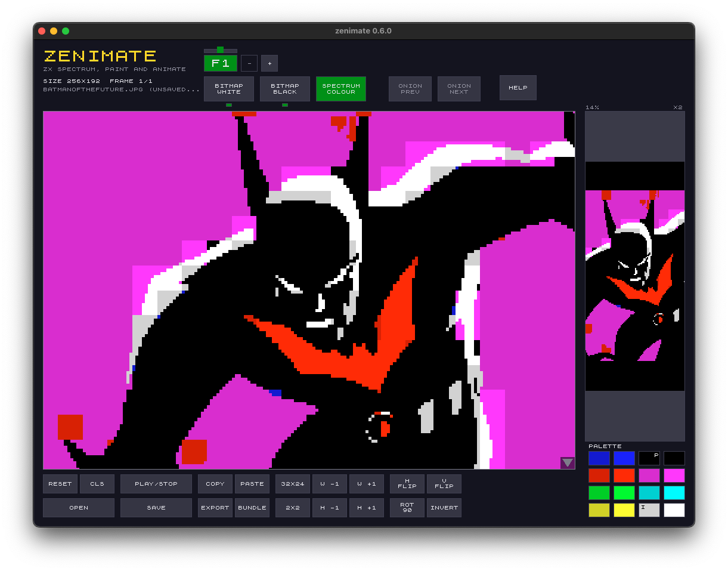Select the F1 frame button
The image size is (728, 571).
221,63
